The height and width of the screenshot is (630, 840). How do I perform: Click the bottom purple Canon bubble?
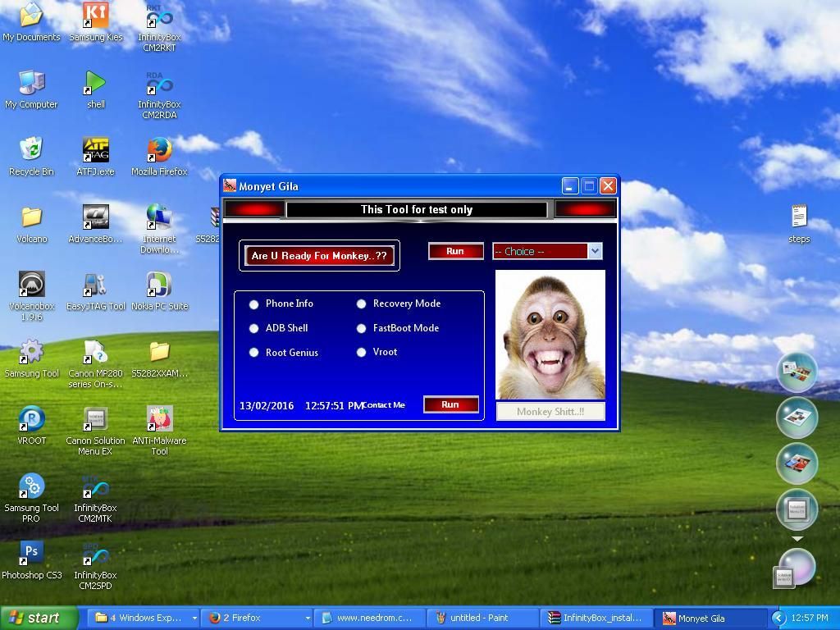[x=796, y=568]
